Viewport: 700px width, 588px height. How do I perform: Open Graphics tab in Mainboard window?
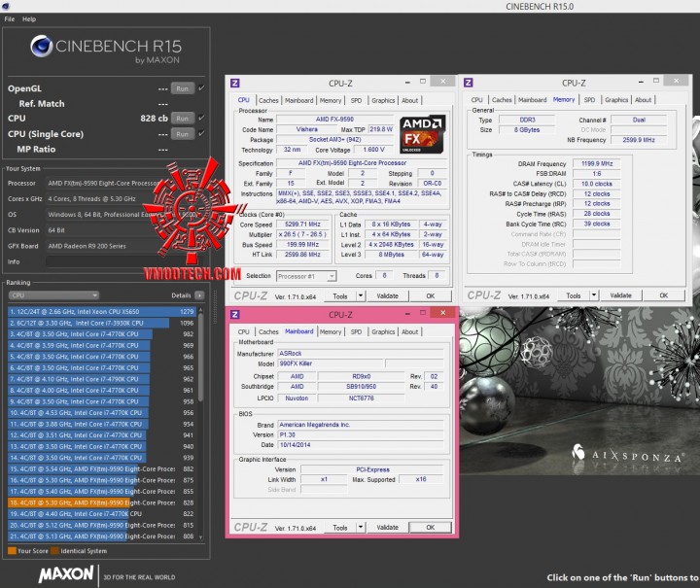pyautogui.click(x=383, y=332)
